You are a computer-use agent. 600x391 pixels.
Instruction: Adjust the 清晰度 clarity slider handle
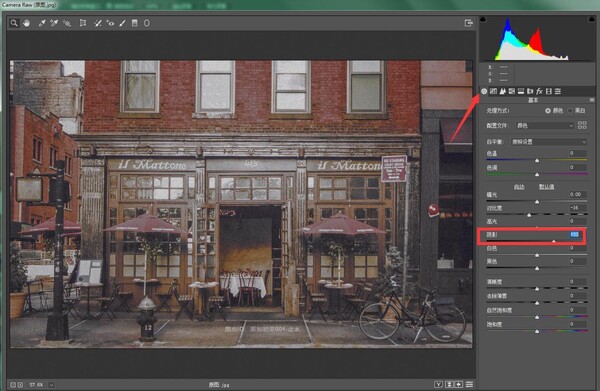point(537,289)
